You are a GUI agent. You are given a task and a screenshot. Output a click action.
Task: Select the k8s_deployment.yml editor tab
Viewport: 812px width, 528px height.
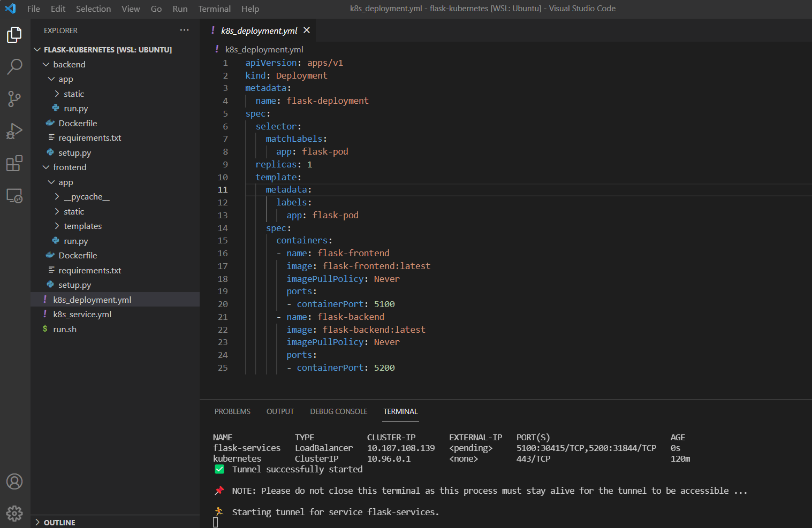259,30
